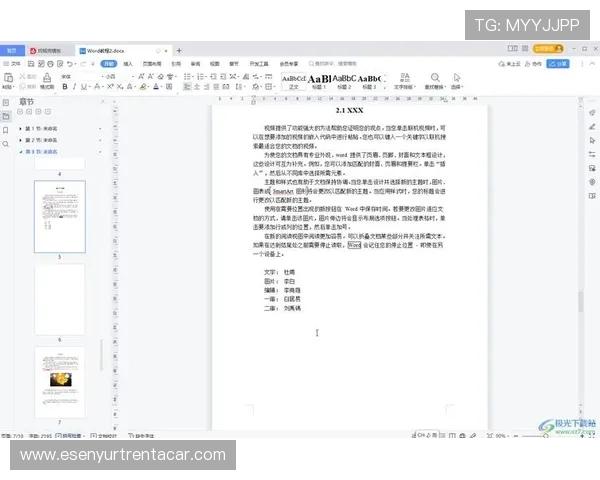Click the Select arrow tool in the ribbon

click(457, 81)
